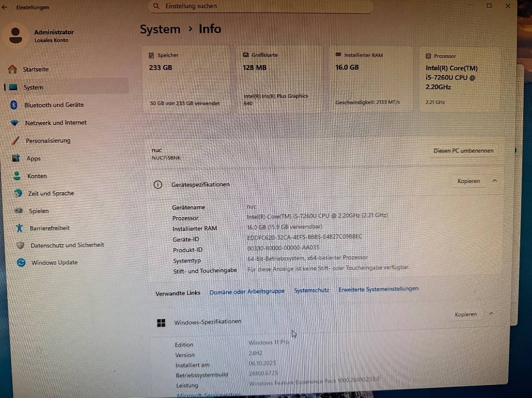Click the info icon beside Gerätespezifikationen
The height and width of the screenshot is (398, 532).
click(158, 184)
